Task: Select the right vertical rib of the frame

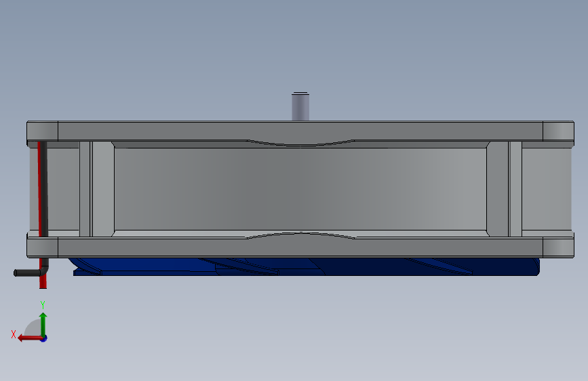Action: coord(497,189)
